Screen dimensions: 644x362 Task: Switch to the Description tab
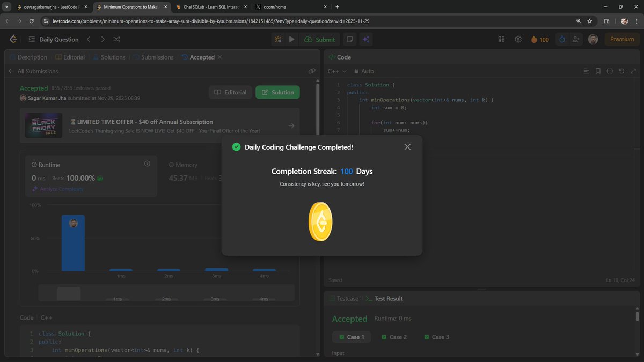click(28, 57)
